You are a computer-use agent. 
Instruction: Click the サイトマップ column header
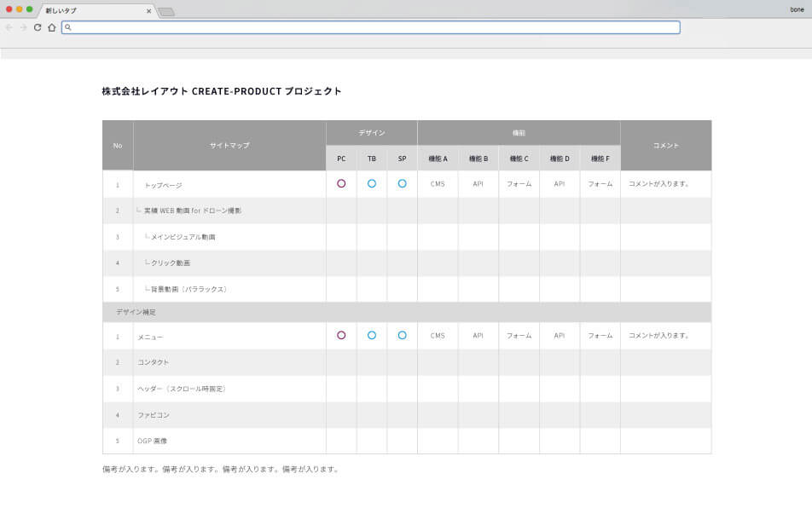[x=229, y=146]
